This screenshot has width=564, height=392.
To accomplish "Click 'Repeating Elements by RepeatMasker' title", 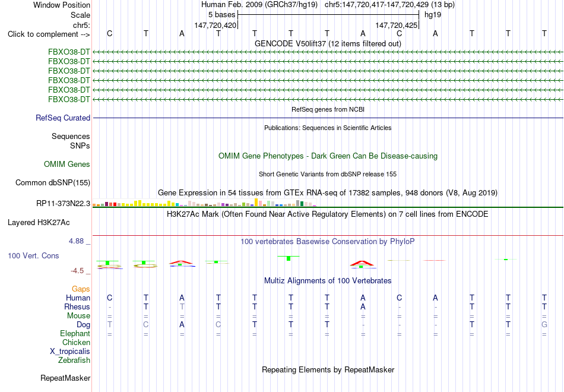I will (328, 369).
